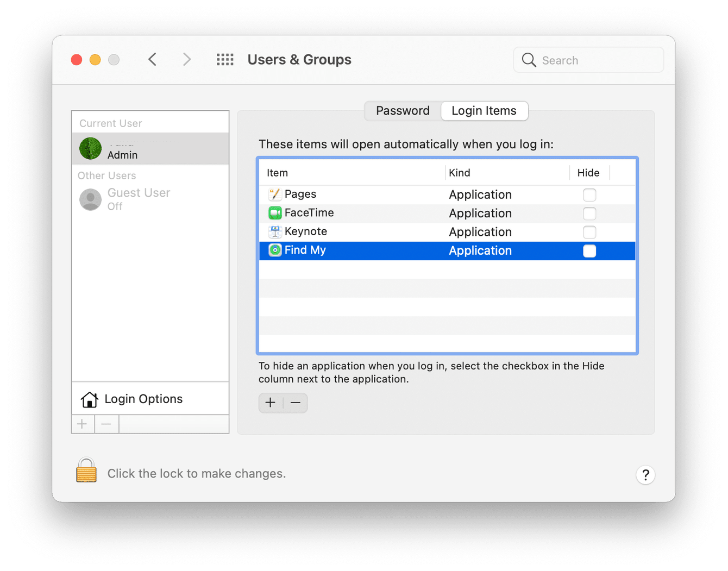
Task: Click the Login Options house icon
Action: click(x=90, y=399)
